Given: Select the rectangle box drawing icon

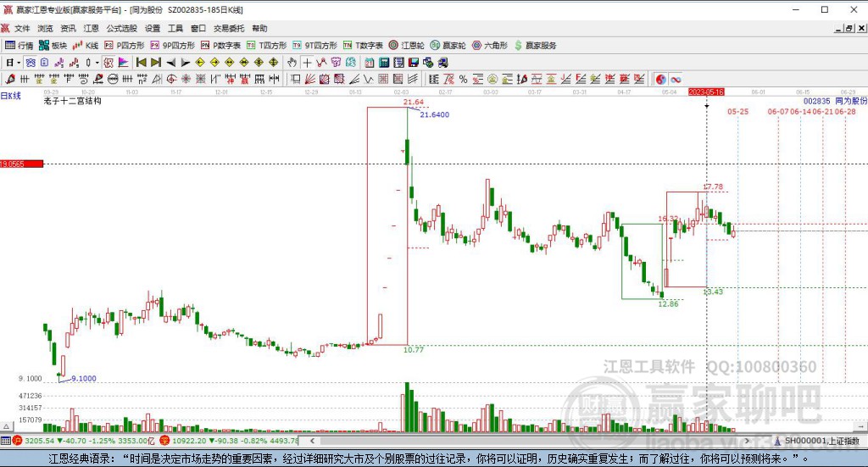Looking at the screenshot, I should coord(296,79).
